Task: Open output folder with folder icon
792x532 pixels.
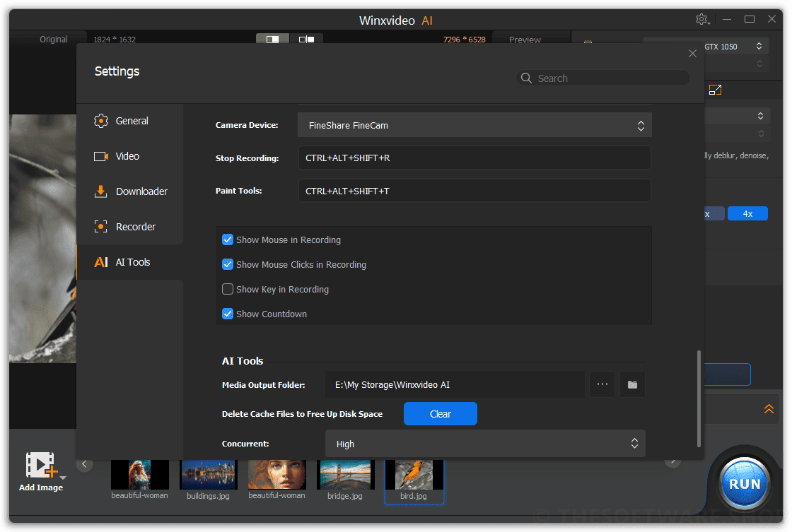Action: [x=632, y=384]
